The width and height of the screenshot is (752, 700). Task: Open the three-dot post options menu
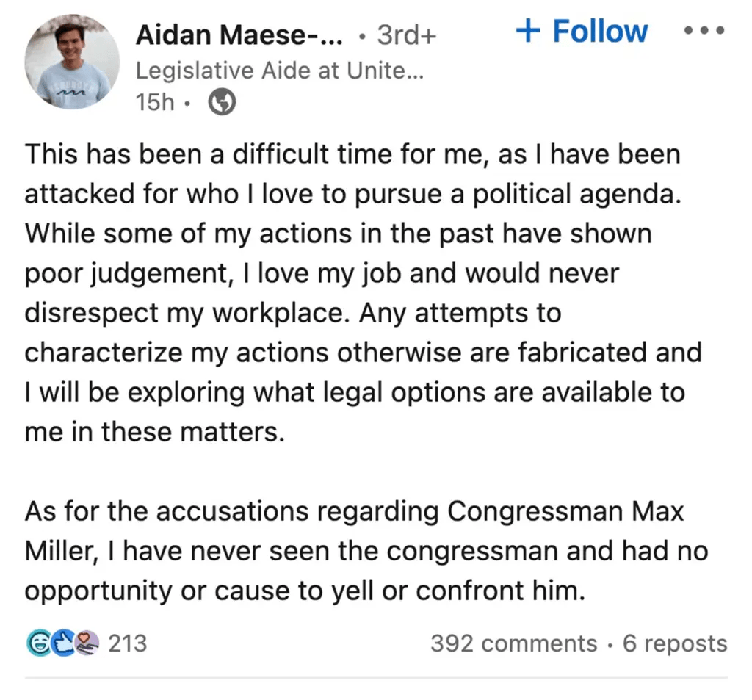tap(704, 32)
